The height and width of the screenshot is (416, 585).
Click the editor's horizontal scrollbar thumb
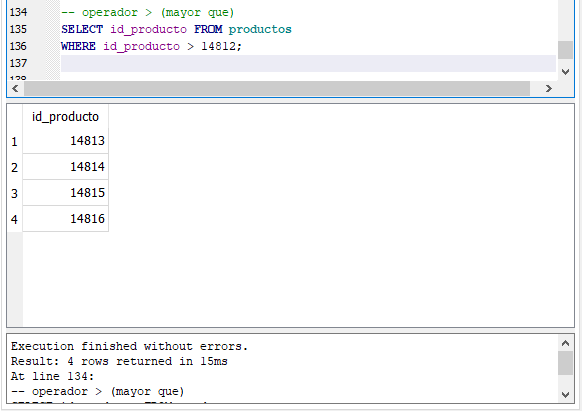click(x=277, y=88)
